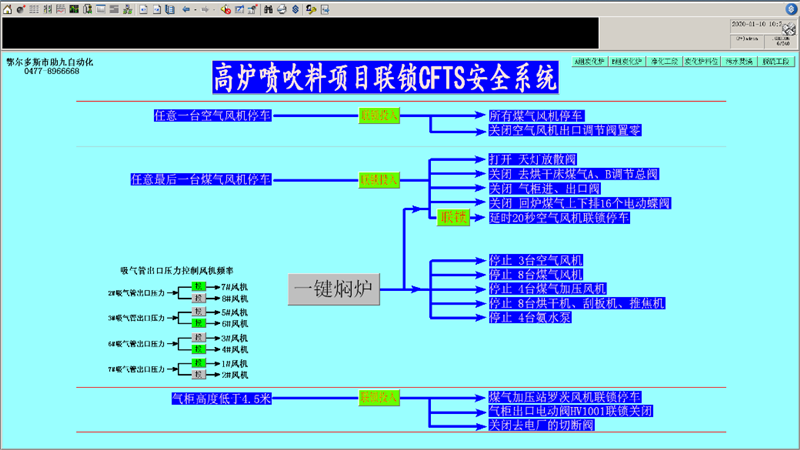Viewport: 800px width, 450px height.
Task: Open the blue book pages icon
Action: click(x=170, y=9)
